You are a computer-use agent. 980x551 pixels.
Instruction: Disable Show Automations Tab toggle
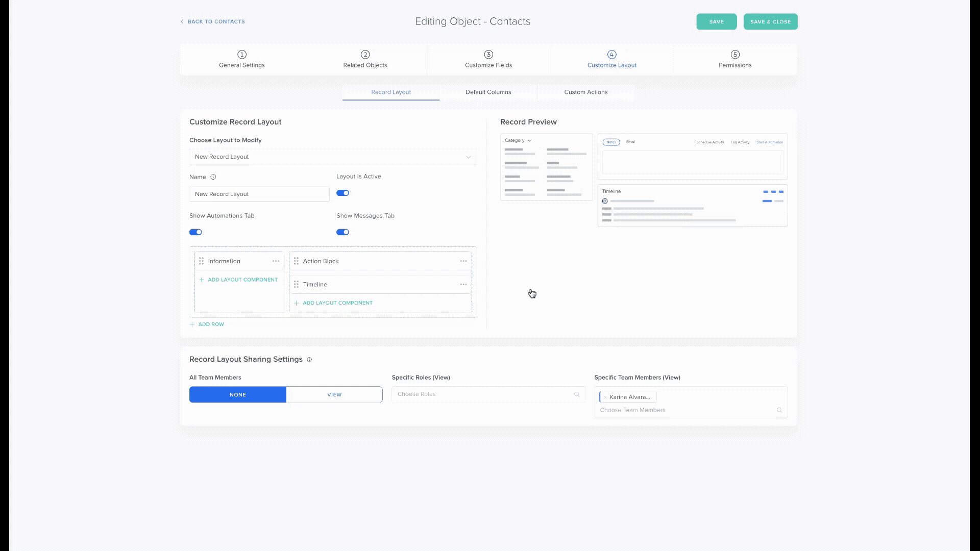point(195,232)
